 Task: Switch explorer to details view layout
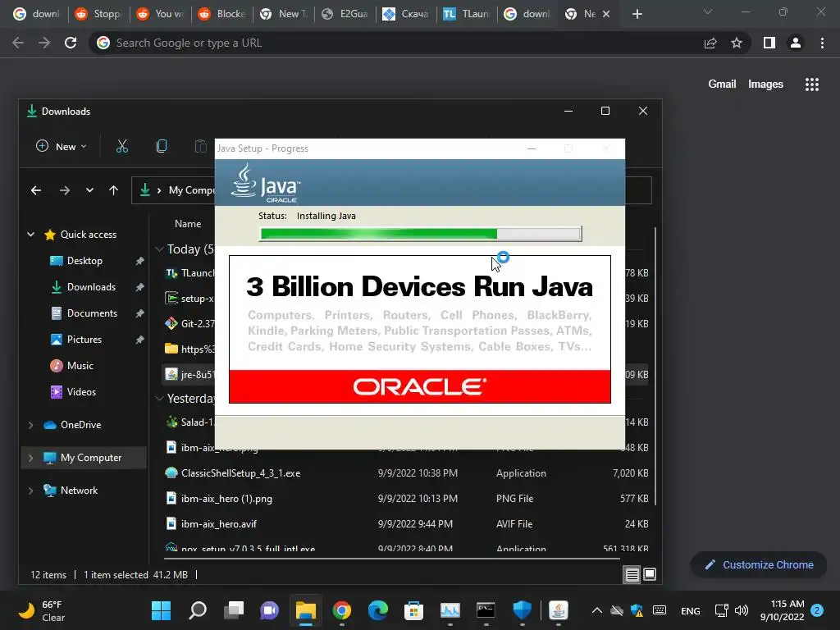[x=632, y=575]
